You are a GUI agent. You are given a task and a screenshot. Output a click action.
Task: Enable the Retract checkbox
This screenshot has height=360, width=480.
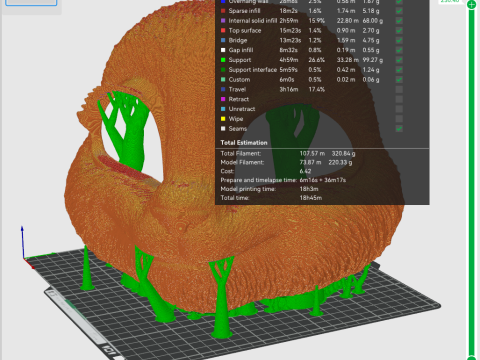click(399, 99)
